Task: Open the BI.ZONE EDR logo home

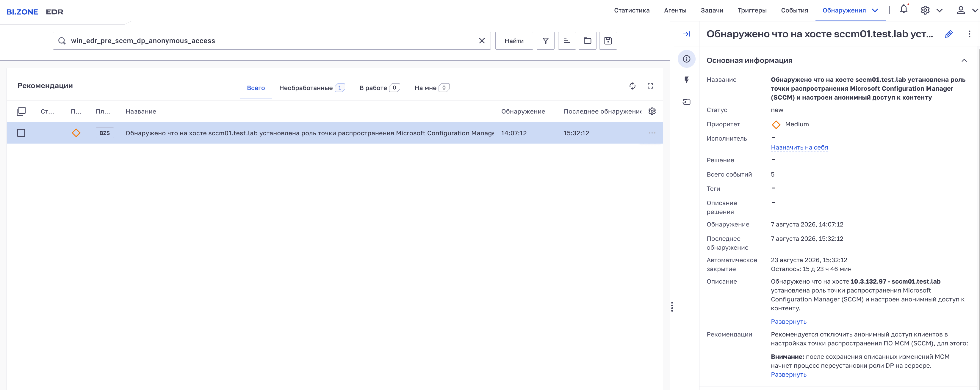Action: coord(35,11)
